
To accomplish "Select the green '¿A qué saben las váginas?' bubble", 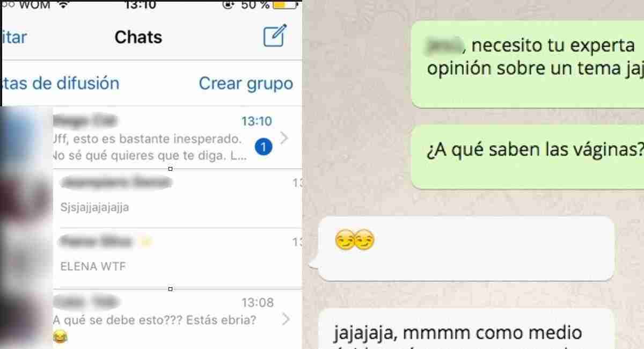I will 528,157.
